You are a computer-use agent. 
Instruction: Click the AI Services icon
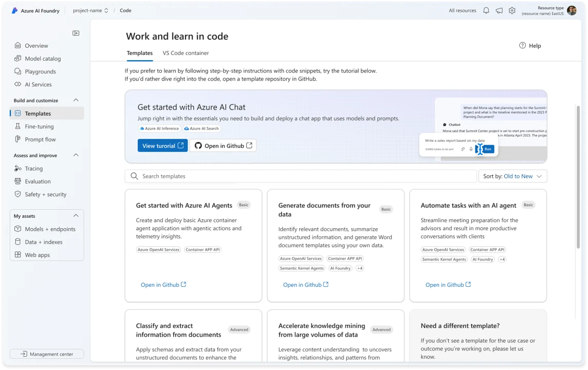17,84
